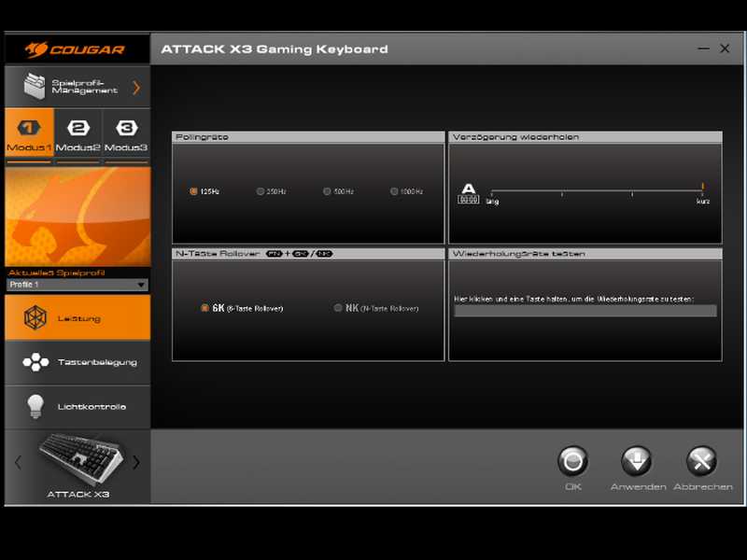Click the letter A repeat delay icon

click(469, 194)
